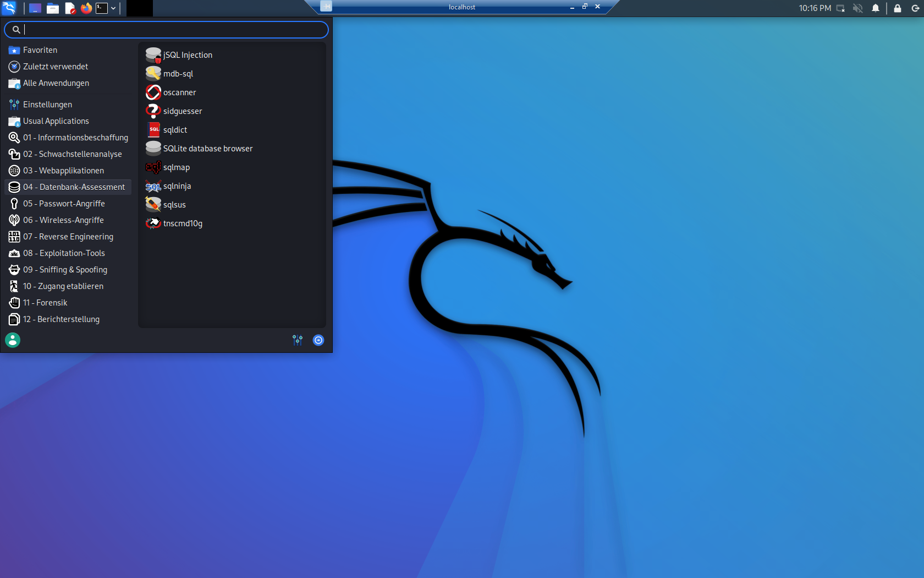Launch the mdb-sql application
The width and height of the screenshot is (924, 578).
[232, 74]
